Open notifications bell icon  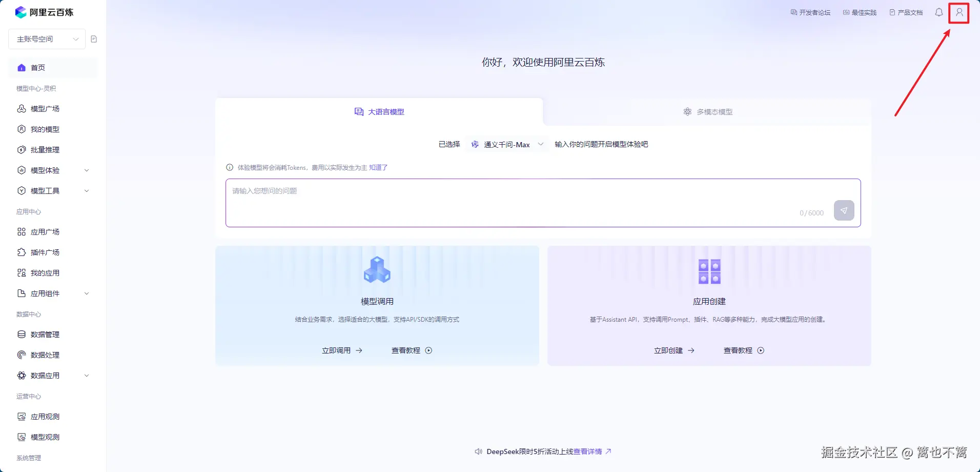tap(939, 12)
